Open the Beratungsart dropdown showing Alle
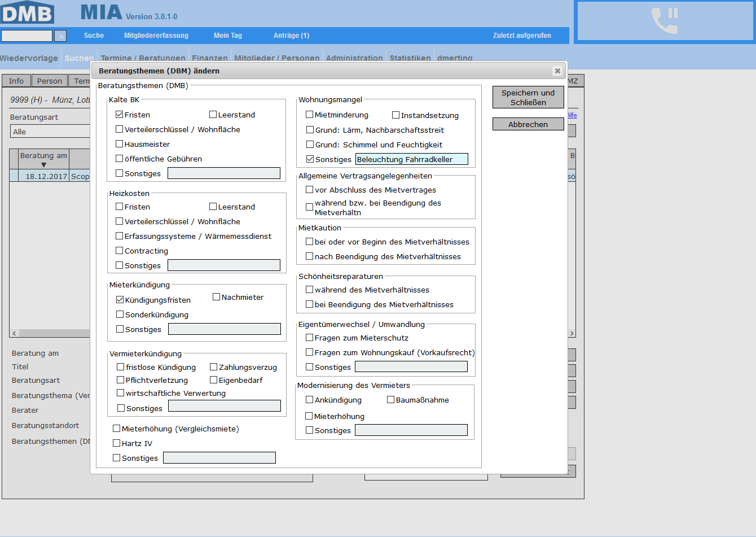Screen dimensions: 756x537 (x=50, y=132)
